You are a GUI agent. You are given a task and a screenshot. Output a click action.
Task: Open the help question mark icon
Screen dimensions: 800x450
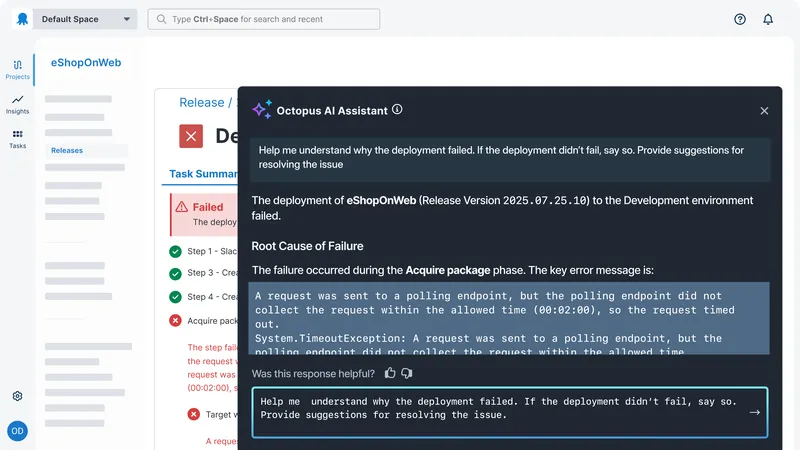click(740, 19)
